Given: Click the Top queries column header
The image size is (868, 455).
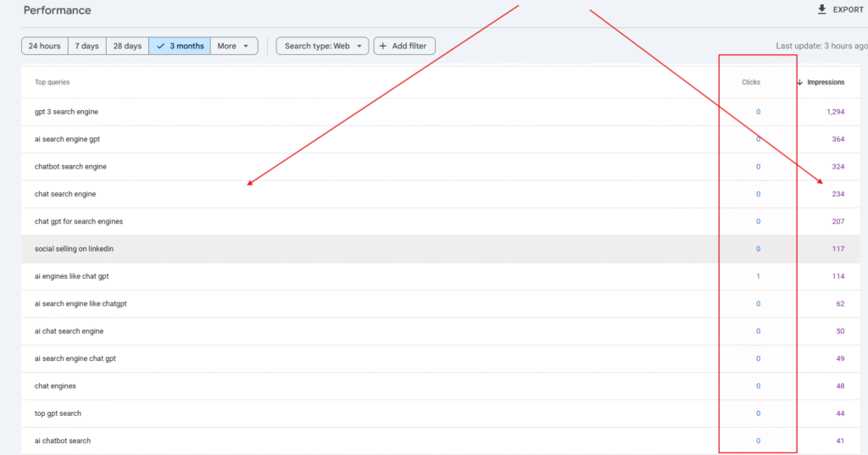Looking at the screenshot, I should 52,82.
